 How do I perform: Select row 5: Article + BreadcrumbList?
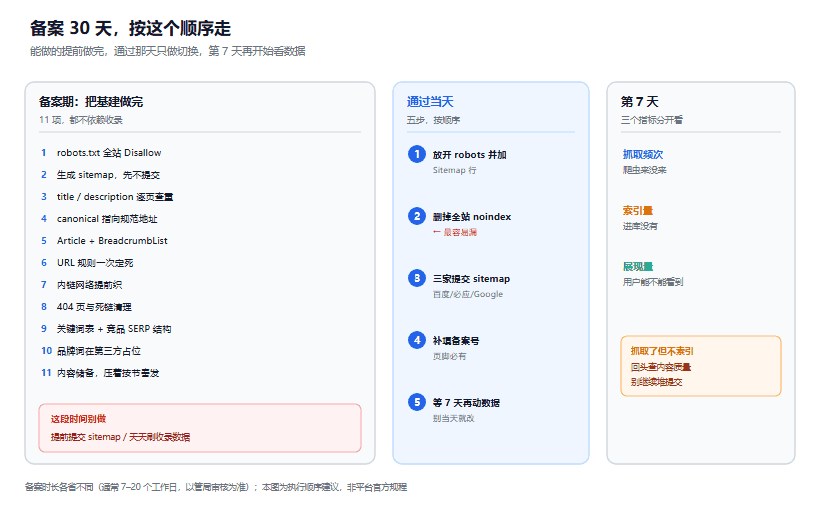[104, 241]
